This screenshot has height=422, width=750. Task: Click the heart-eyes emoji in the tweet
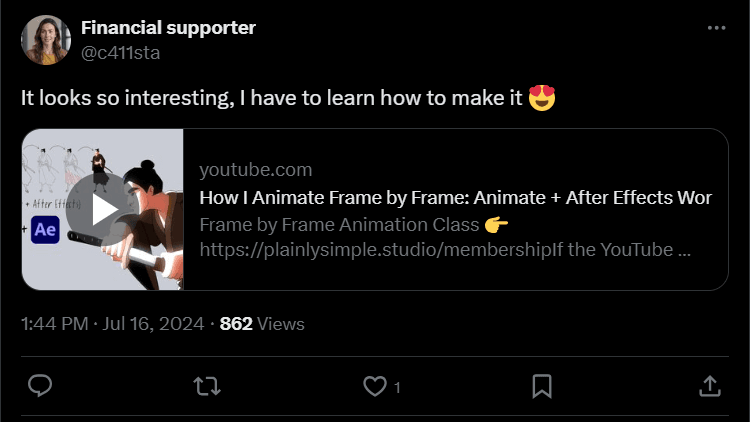click(542, 98)
